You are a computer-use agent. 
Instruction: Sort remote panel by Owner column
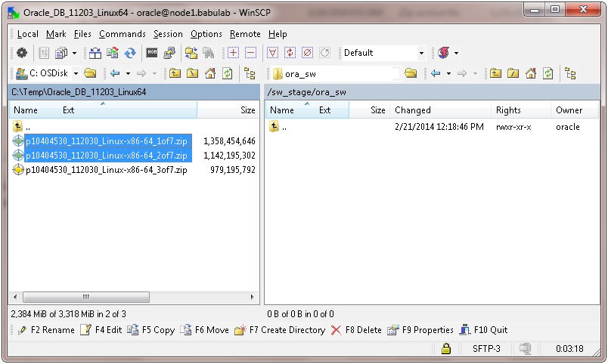pos(575,110)
